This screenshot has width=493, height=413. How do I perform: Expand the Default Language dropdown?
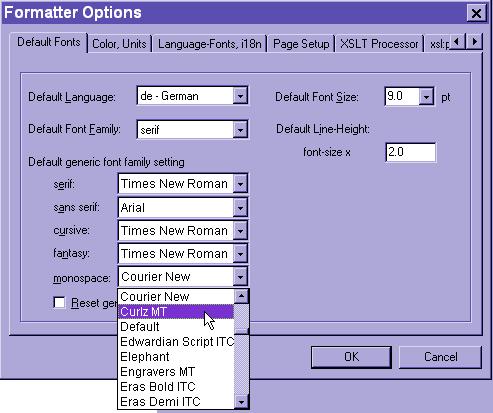[x=240, y=96]
